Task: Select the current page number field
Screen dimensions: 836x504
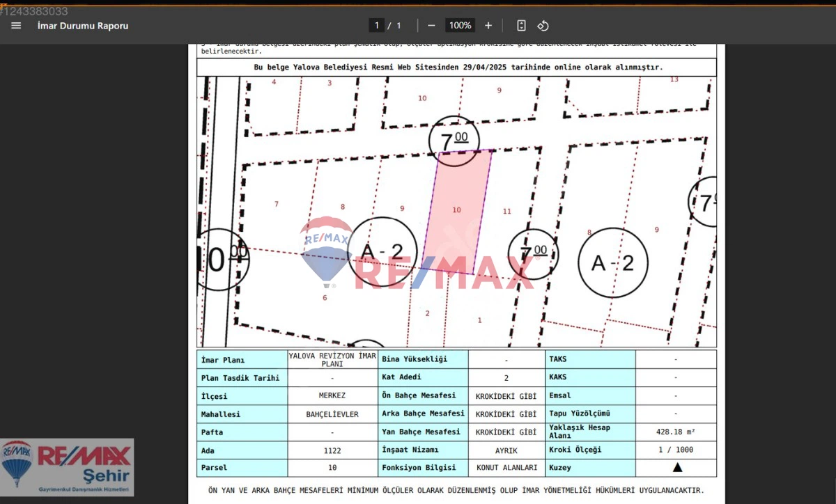Action: coord(377,26)
